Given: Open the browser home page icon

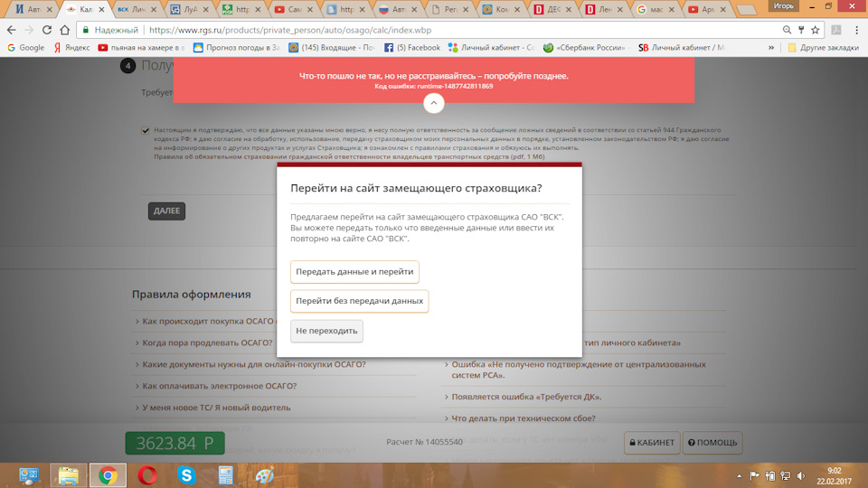Looking at the screenshot, I should pyautogui.click(x=65, y=30).
